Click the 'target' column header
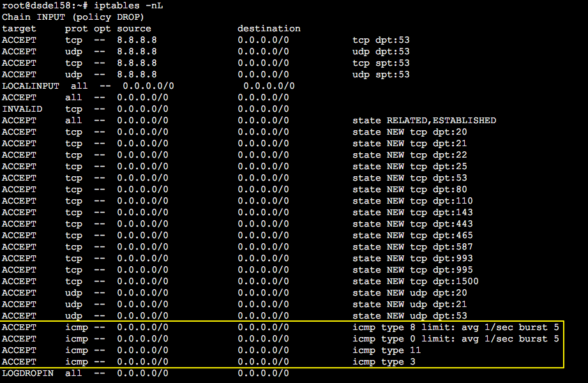588x383 pixels. point(19,29)
